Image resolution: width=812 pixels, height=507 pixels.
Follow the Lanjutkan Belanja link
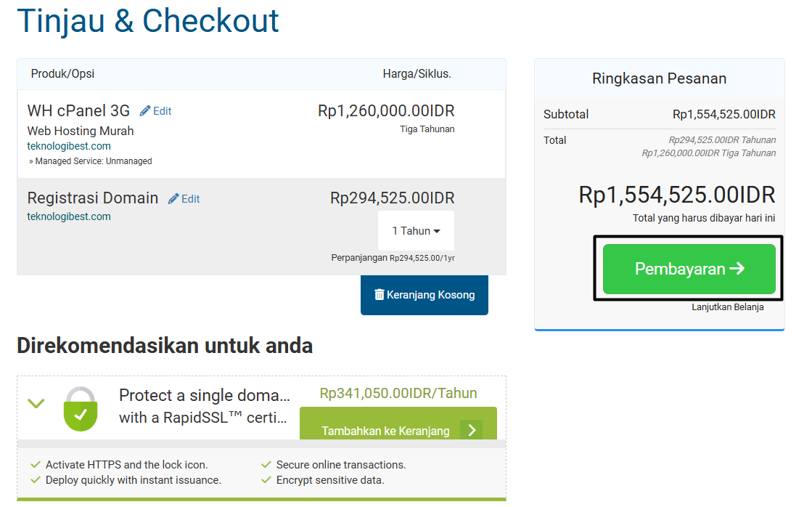pyautogui.click(x=727, y=307)
